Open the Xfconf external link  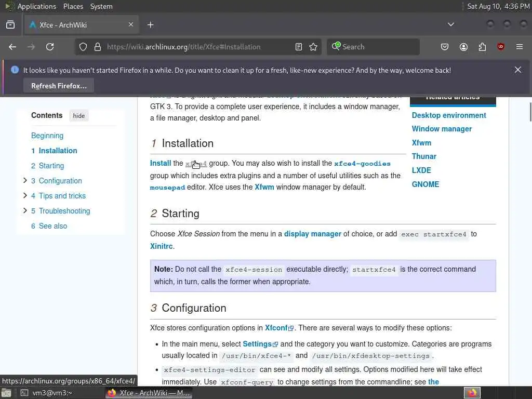[x=279, y=328]
